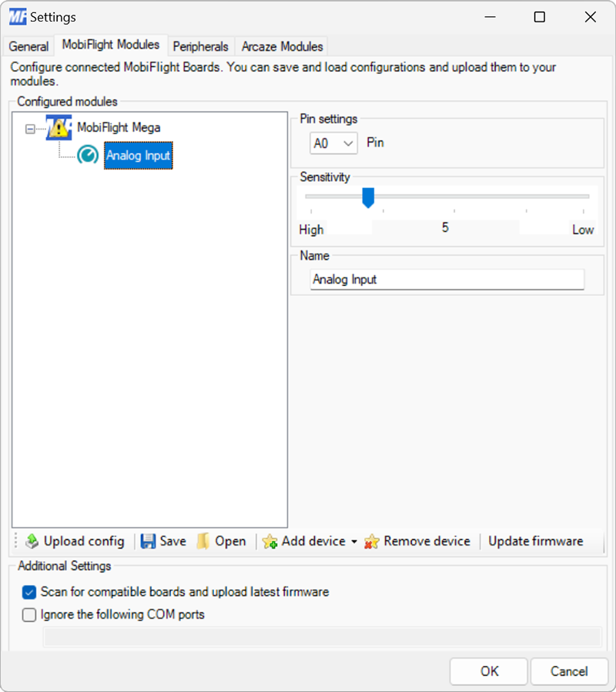616x692 pixels.
Task: Switch to the Peripherals tab
Action: click(x=200, y=46)
